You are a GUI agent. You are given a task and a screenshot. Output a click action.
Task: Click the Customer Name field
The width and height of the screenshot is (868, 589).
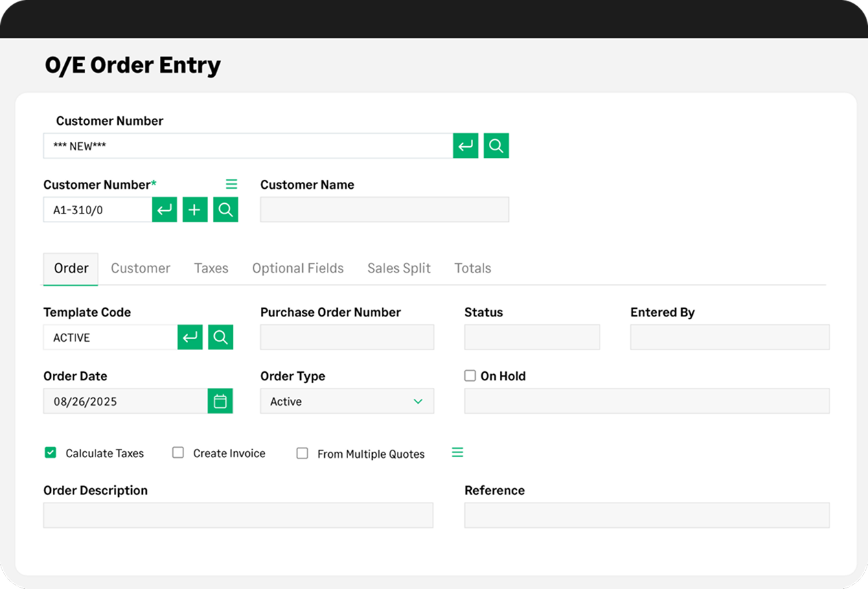(x=385, y=209)
